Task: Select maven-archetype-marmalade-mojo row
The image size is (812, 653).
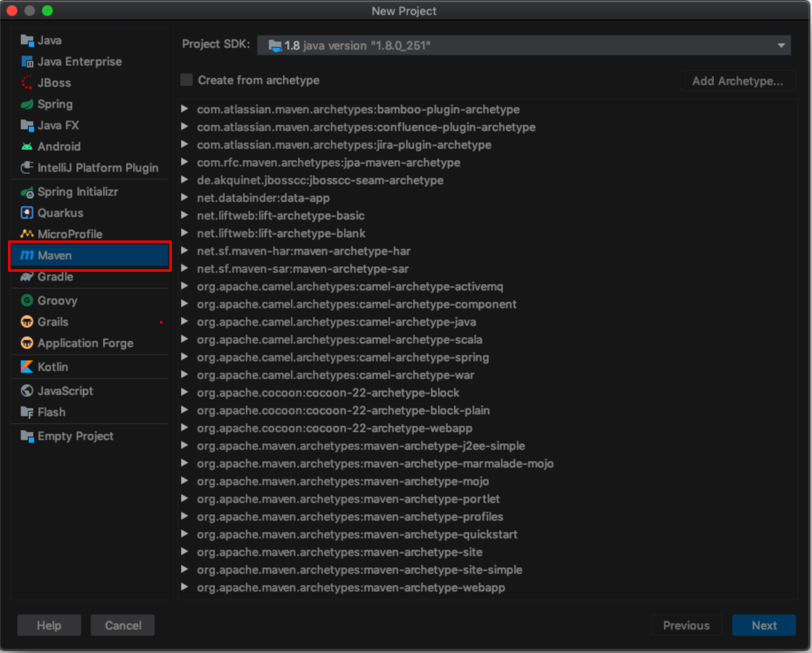Action: pyautogui.click(x=488, y=464)
